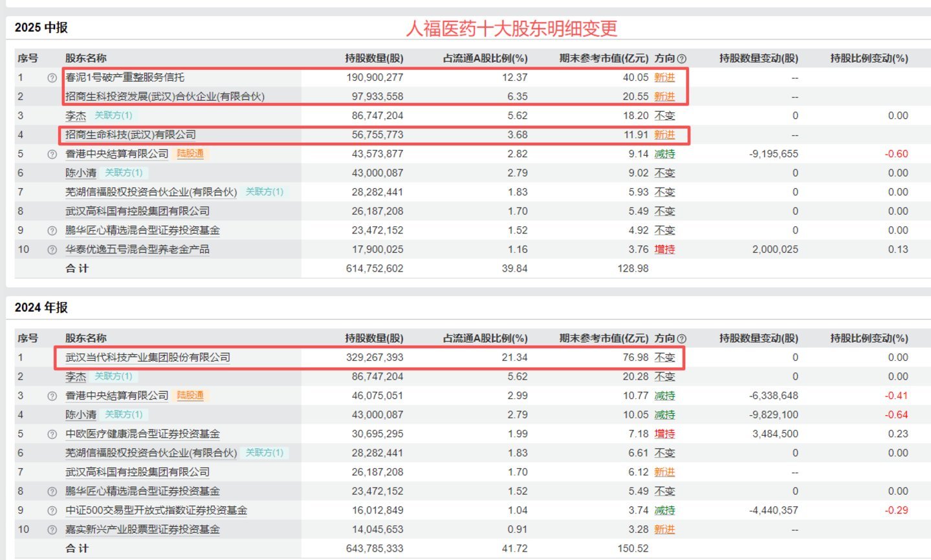Open 招商生科投资发展(武汉)合伙企业 shareholder link
The height and width of the screenshot is (560, 931).
click(165, 96)
